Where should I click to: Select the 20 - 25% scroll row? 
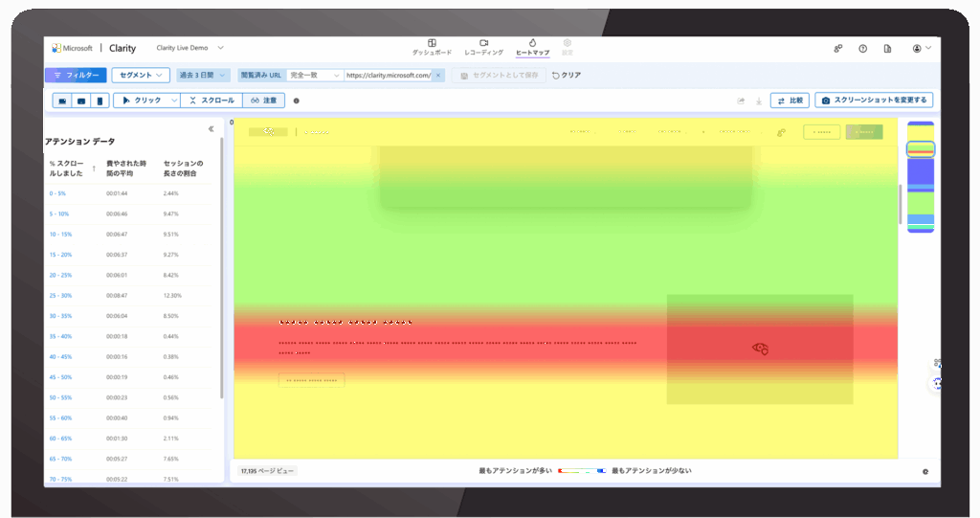point(129,275)
